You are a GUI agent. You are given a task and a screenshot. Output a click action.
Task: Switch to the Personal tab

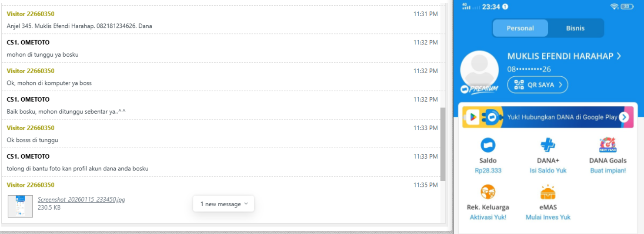520,28
